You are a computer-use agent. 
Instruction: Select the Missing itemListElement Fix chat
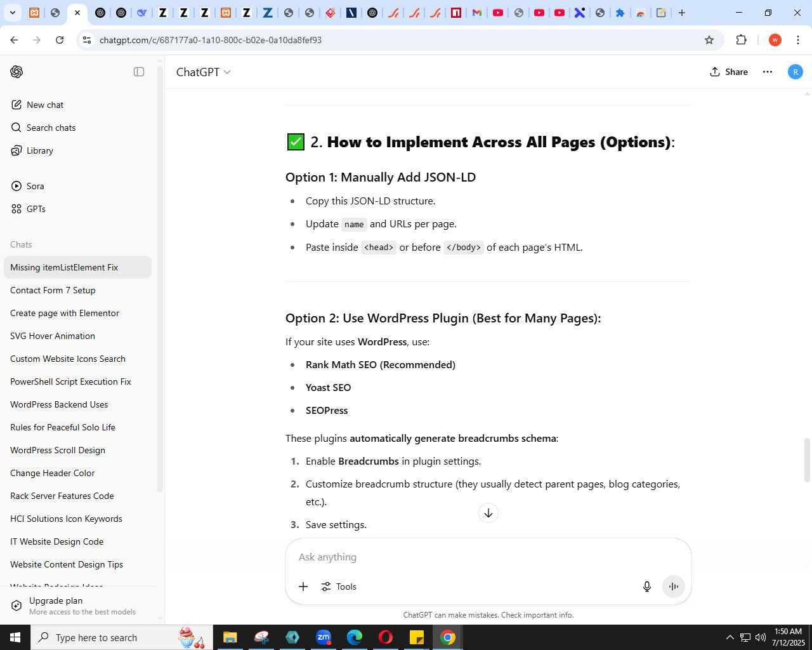coord(77,267)
